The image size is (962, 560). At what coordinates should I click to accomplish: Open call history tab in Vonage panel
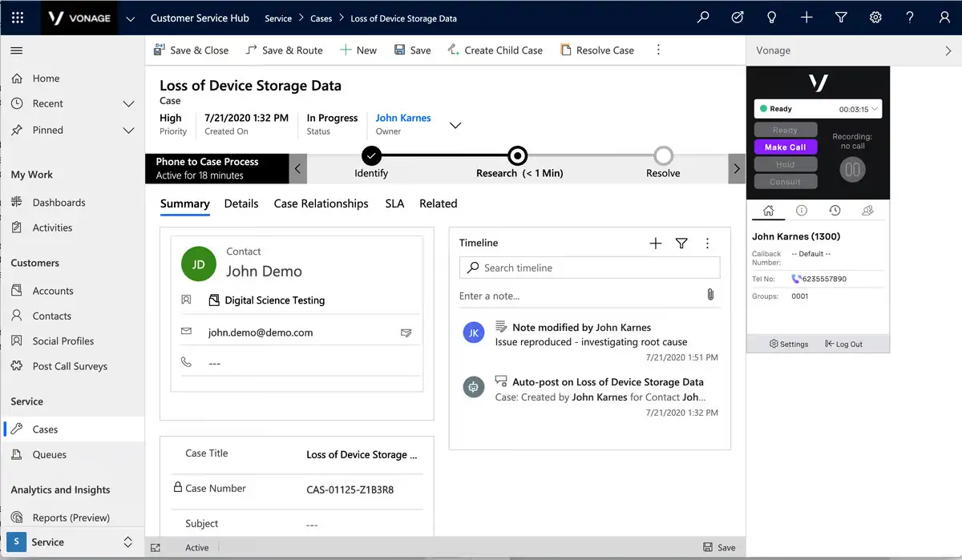pyautogui.click(x=835, y=211)
